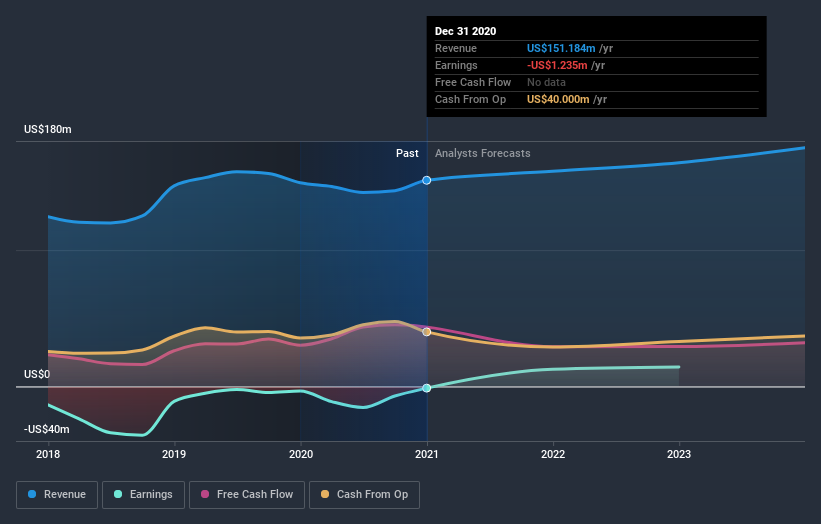Click the Past label on chart
The width and height of the screenshot is (821, 524).
(x=407, y=153)
